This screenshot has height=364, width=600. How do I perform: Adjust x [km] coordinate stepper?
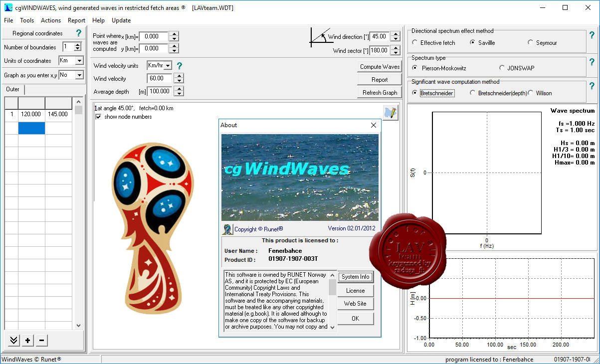tap(174, 36)
